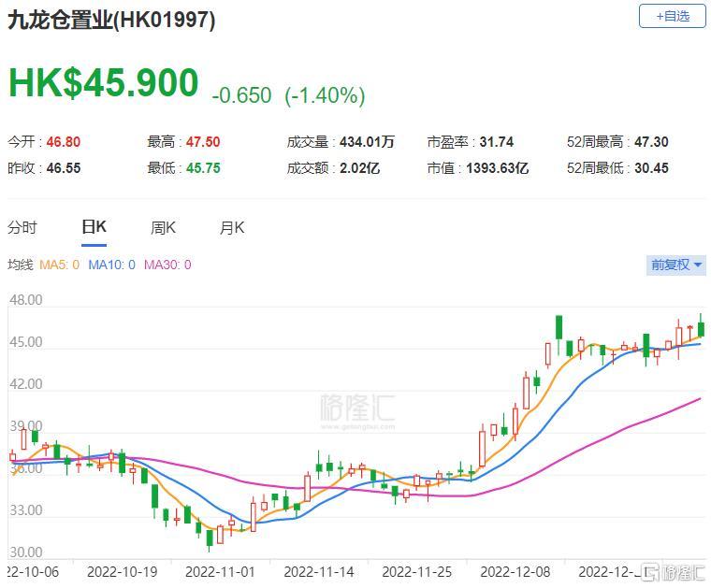Click the 2022-11-25 date axis label
Viewport: 711px width, 588px height.
(417, 572)
